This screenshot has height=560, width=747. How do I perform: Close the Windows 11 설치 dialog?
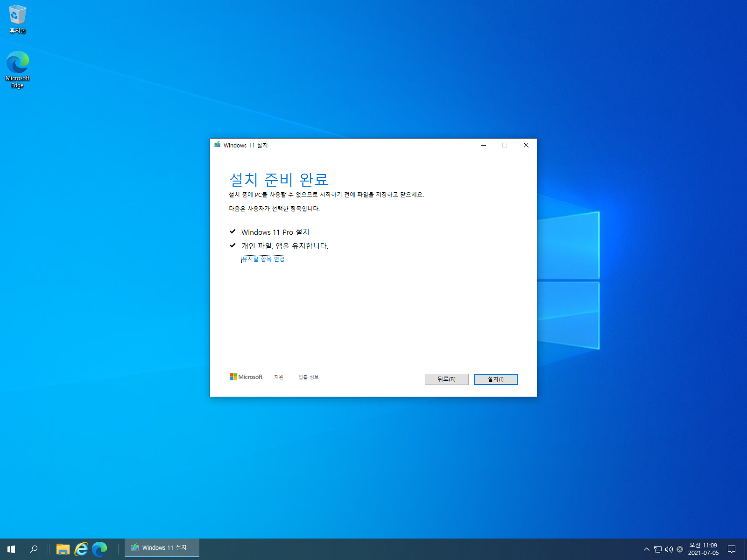526,145
